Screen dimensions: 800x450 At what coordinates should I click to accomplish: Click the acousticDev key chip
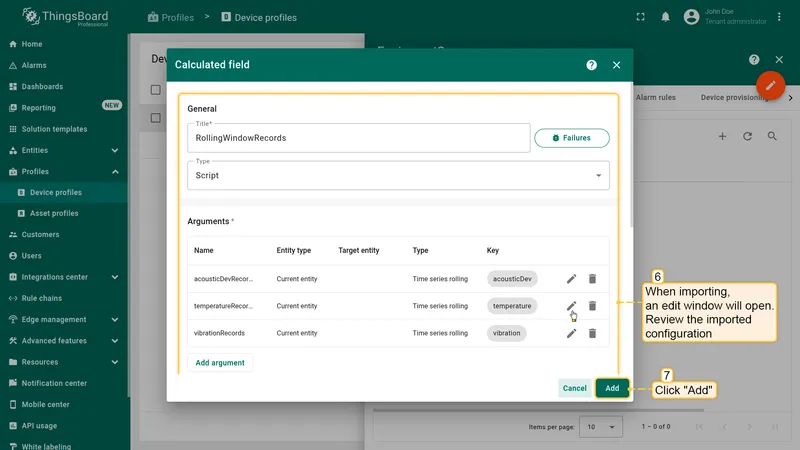512,279
